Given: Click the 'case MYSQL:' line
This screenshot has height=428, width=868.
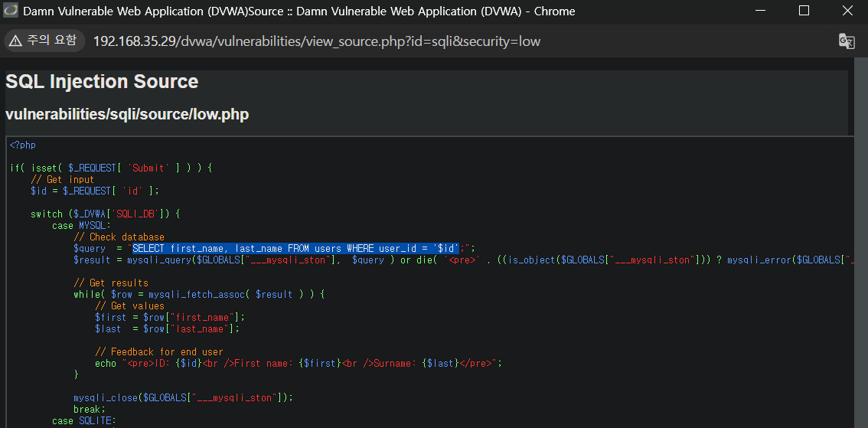Looking at the screenshot, I should coord(82,225).
